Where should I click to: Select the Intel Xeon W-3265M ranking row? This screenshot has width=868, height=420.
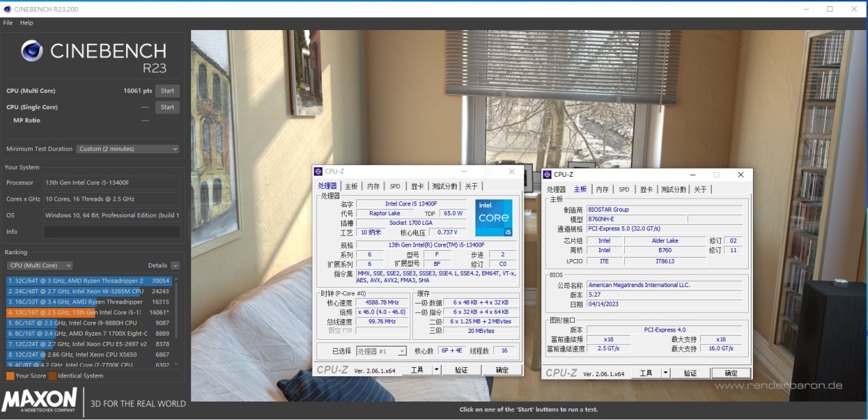pyautogui.click(x=89, y=291)
